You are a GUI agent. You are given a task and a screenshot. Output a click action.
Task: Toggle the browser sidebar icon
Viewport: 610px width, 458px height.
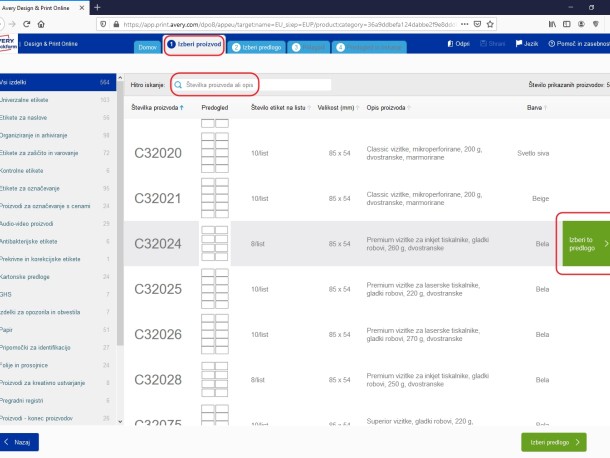[x=567, y=24]
